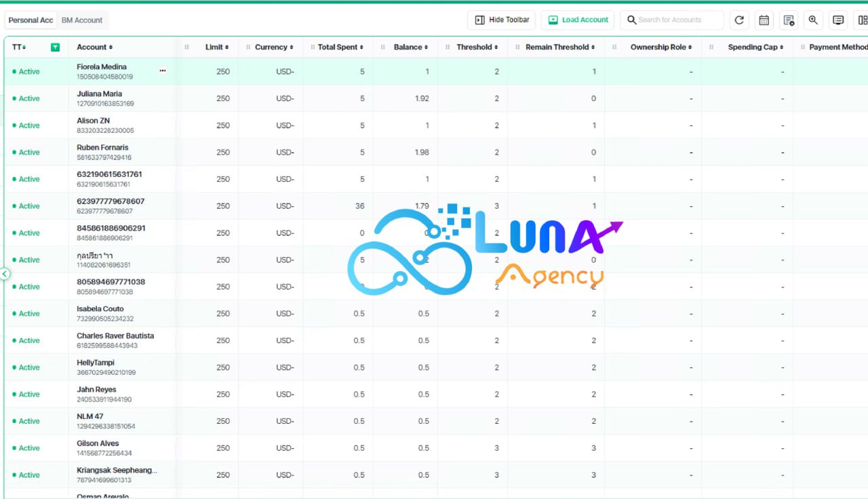Sort by the Balance column header
The width and height of the screenshot is (868, 499).
coord(411,47)
